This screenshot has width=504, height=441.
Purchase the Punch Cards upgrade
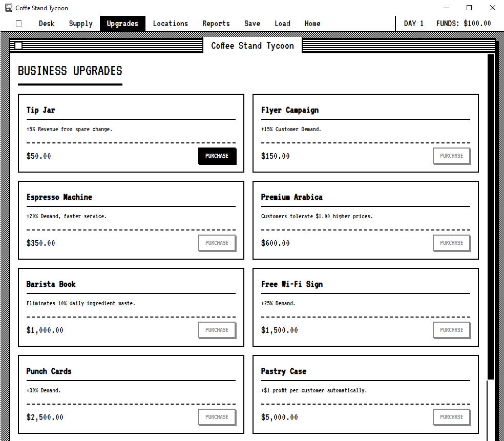[217, 417]
